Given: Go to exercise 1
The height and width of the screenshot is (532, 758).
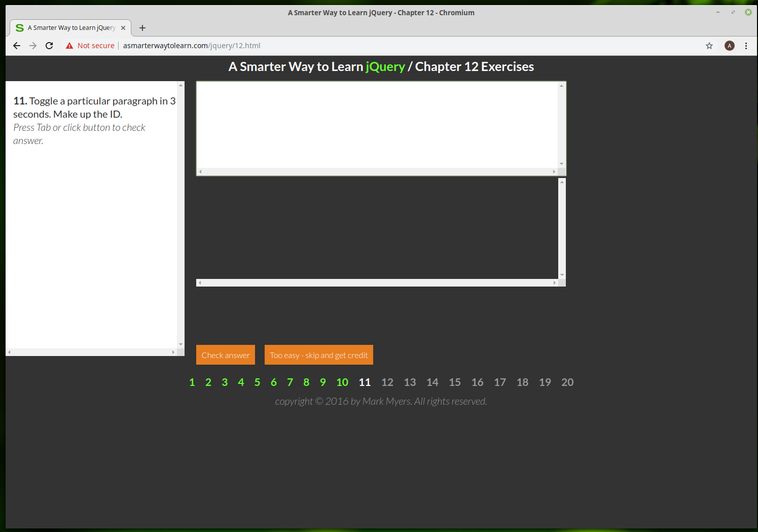Looking at the screenshot, I should 192,382.
